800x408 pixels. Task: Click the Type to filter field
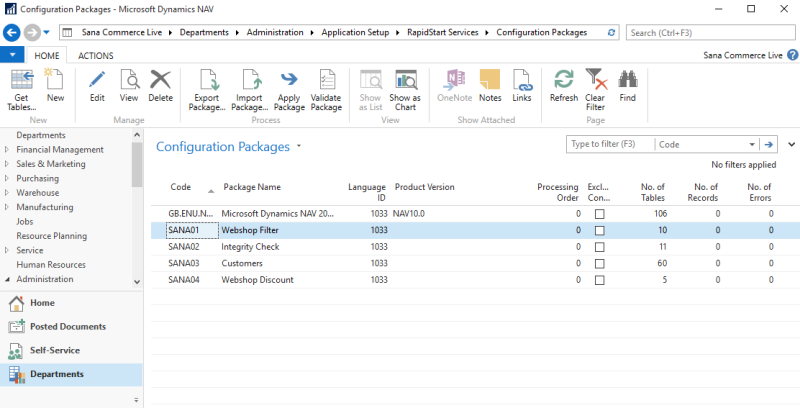point(610,144)
